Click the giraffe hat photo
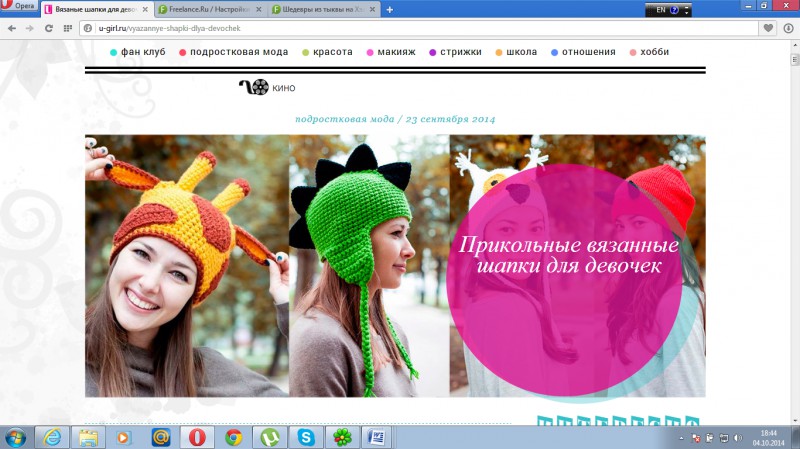The width and height of the screenshot is (800, 449). click(187, 266)
